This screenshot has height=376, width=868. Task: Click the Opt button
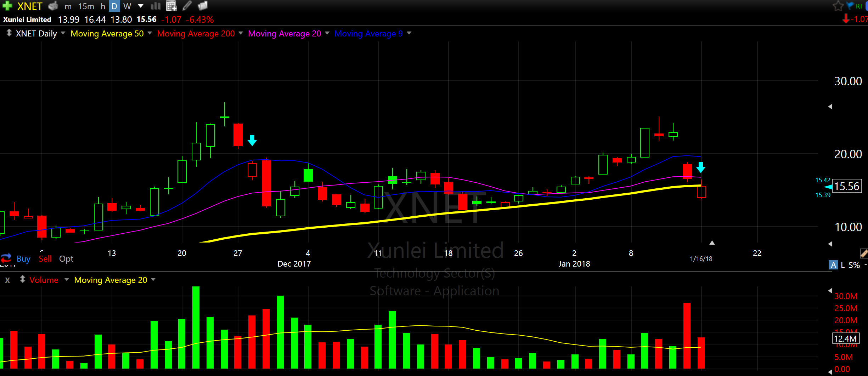66,259
